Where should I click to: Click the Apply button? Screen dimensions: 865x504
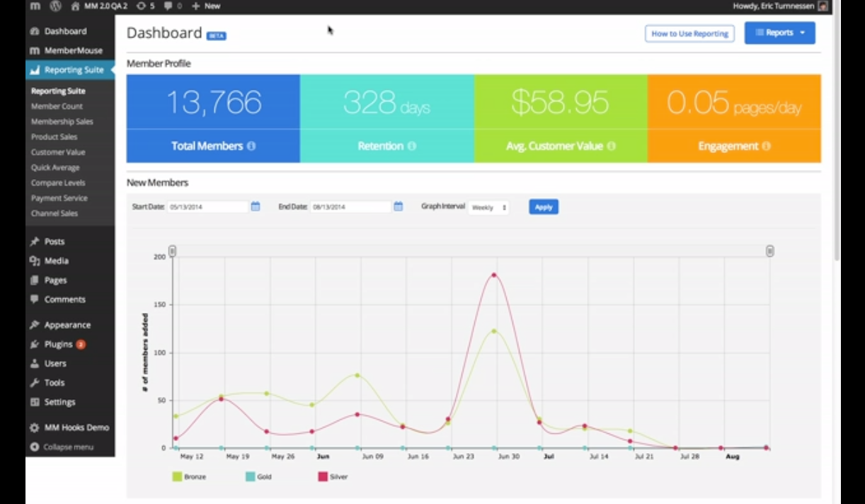click(543, 207)
